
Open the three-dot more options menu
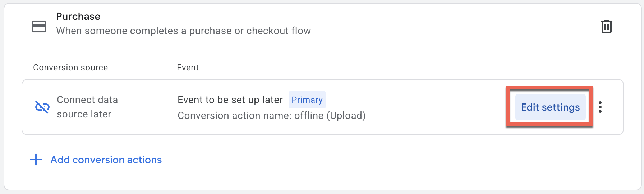point(600,107)
